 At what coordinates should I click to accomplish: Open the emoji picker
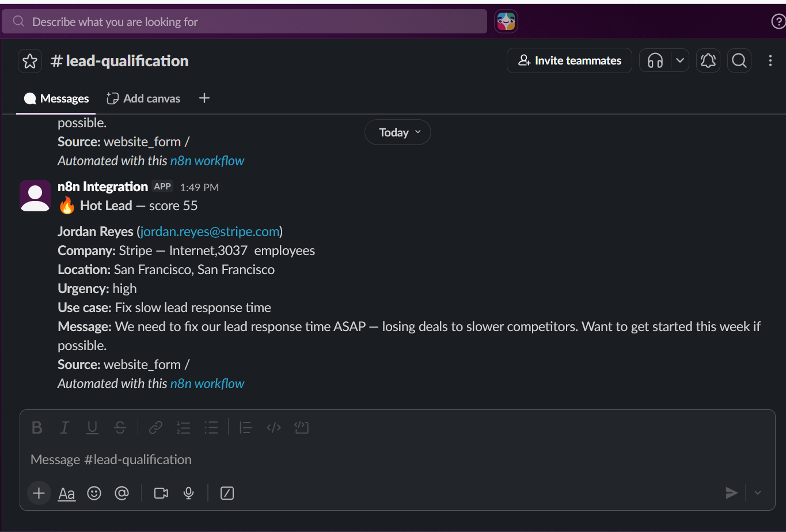[x=94, y=493]
